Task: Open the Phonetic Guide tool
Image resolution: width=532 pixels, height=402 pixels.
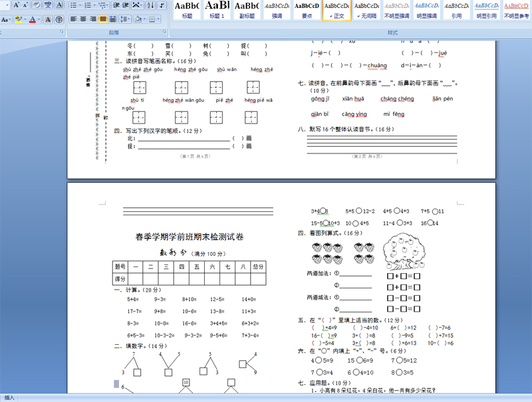Action: point(47,5)
